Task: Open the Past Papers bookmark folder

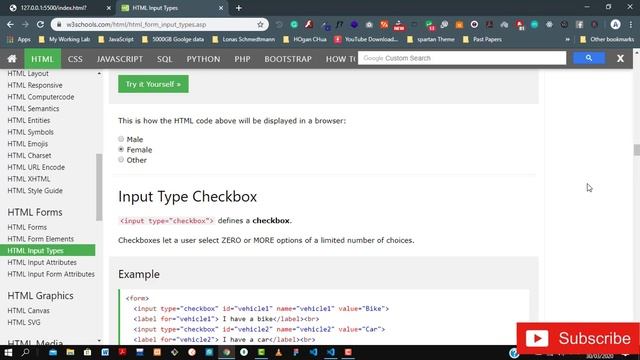Action: click(x=482, y=40)
